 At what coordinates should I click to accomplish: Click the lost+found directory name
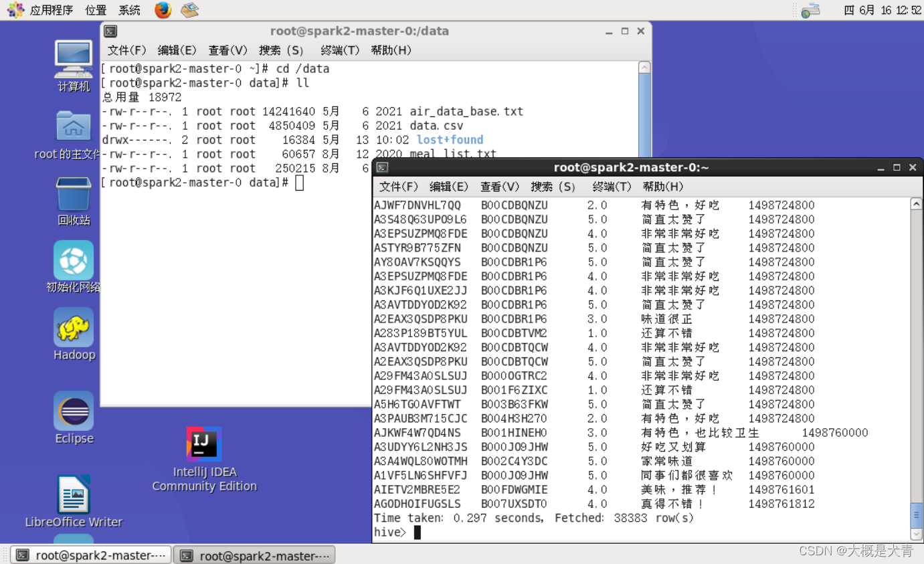point(450,140)
